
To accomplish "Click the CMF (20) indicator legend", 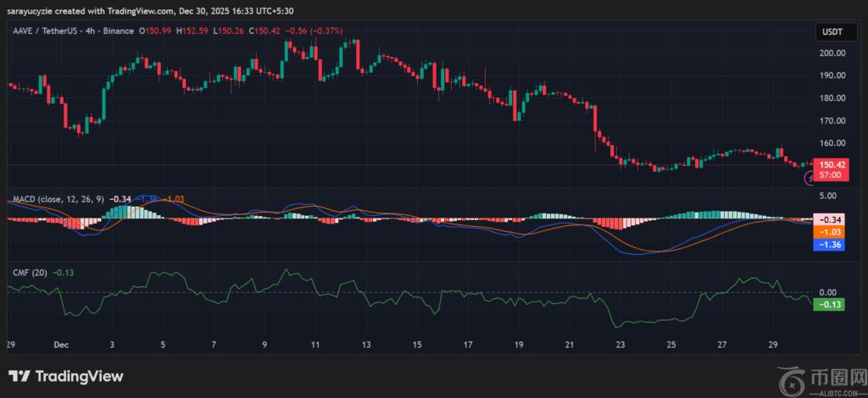I will click(x=30, y=273).
